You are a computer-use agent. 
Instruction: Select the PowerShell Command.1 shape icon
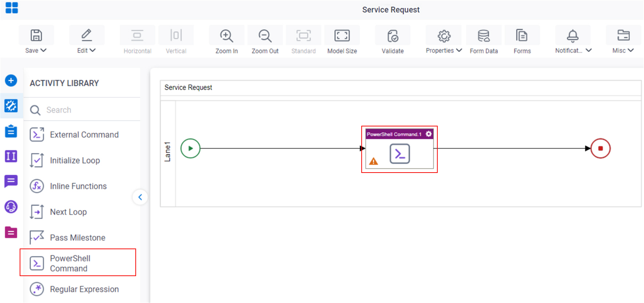click(399, 154)
